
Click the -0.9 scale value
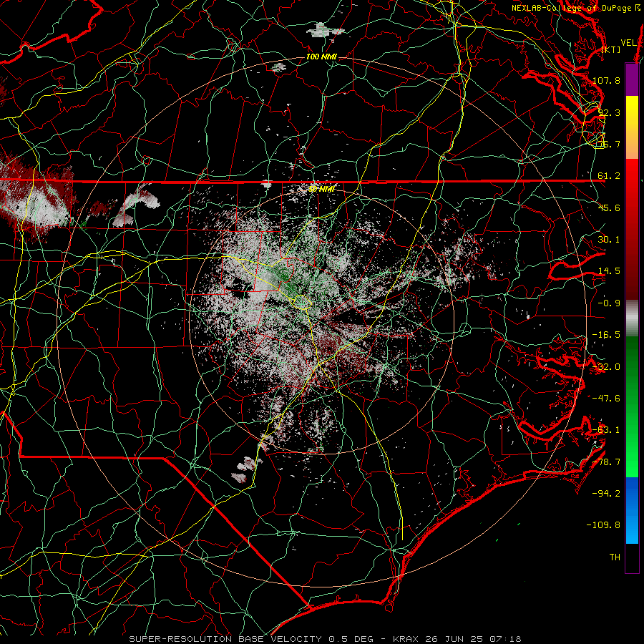click(609, 303)
